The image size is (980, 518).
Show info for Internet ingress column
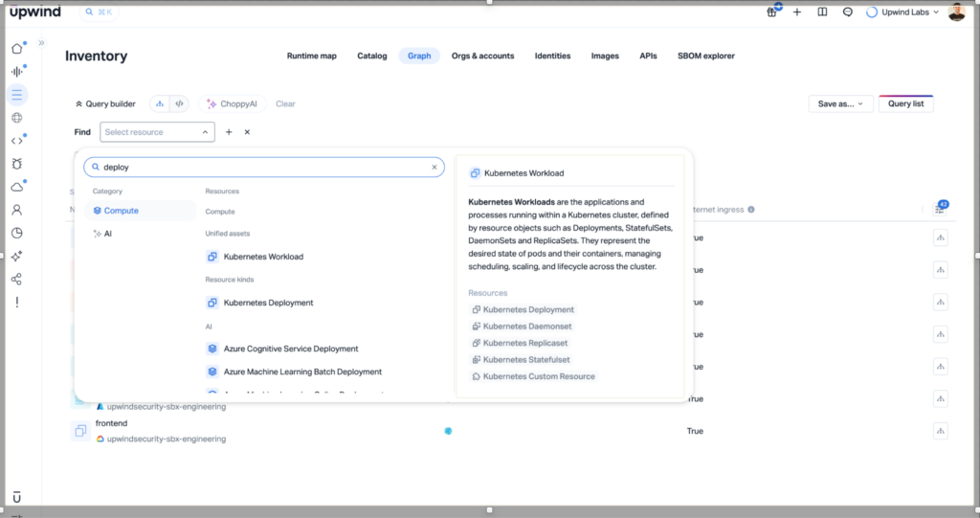click(x=751, y=210)
